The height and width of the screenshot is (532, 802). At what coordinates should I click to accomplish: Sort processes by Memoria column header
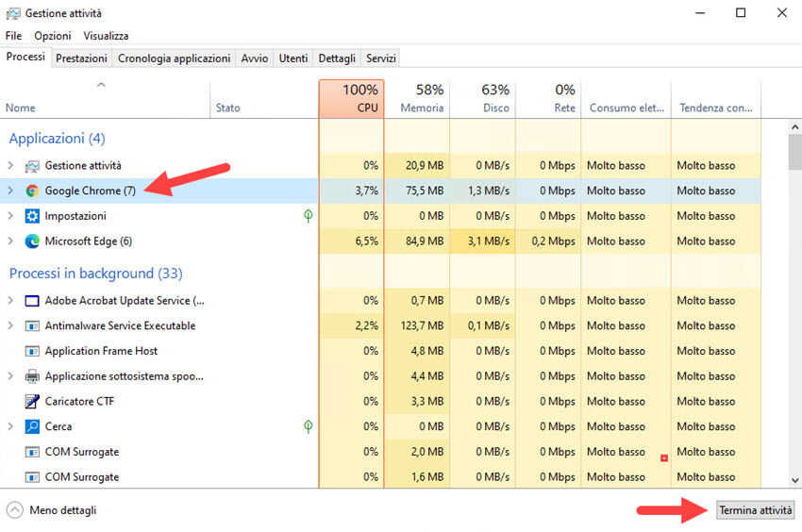coord(417,99)
